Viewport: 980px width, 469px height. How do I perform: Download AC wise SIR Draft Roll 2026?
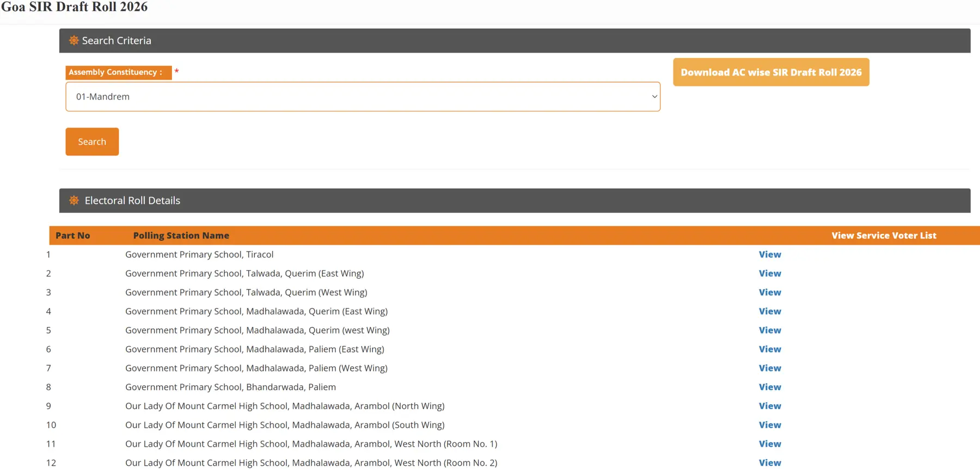click(771, 72)
